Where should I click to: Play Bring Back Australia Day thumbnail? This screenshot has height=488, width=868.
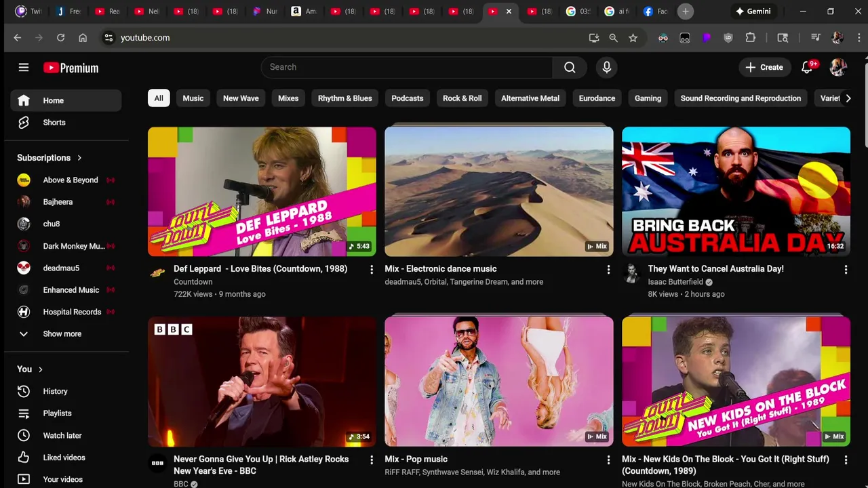click(736, 192)
